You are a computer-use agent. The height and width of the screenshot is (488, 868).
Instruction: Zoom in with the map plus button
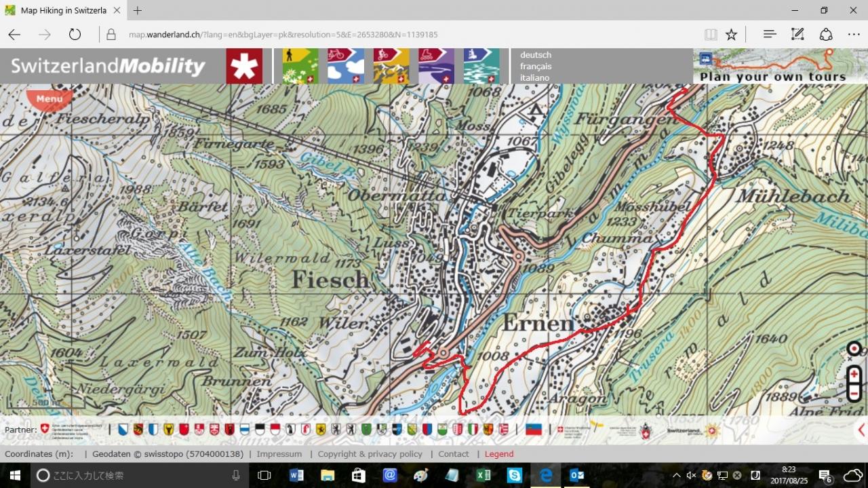tap(854, 374)
